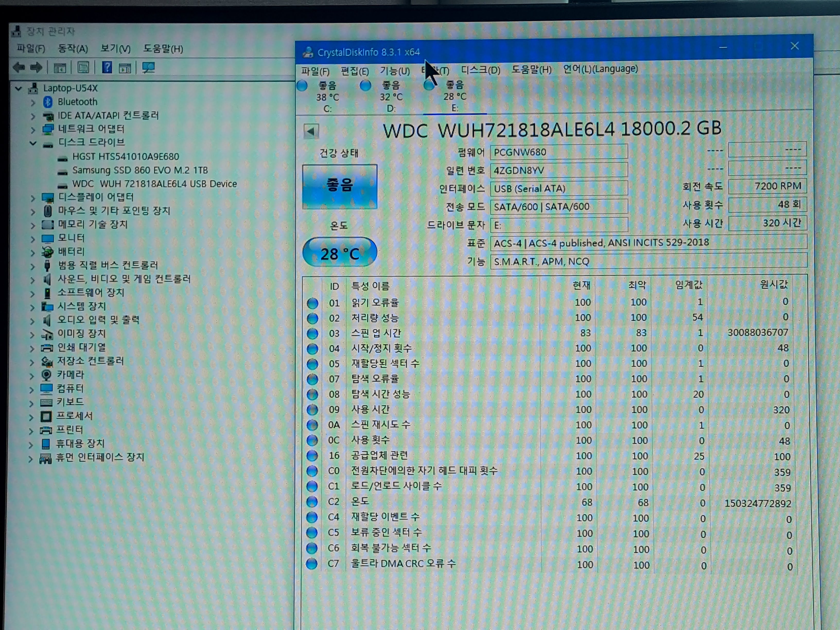Select the D: disk tab showing 32 °C

pyautogui.click(x=391, y=97)
